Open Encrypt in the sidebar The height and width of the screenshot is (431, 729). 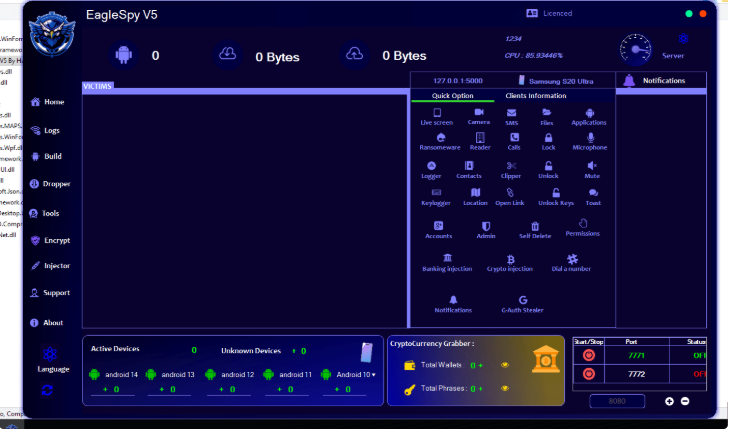(50, 240)
